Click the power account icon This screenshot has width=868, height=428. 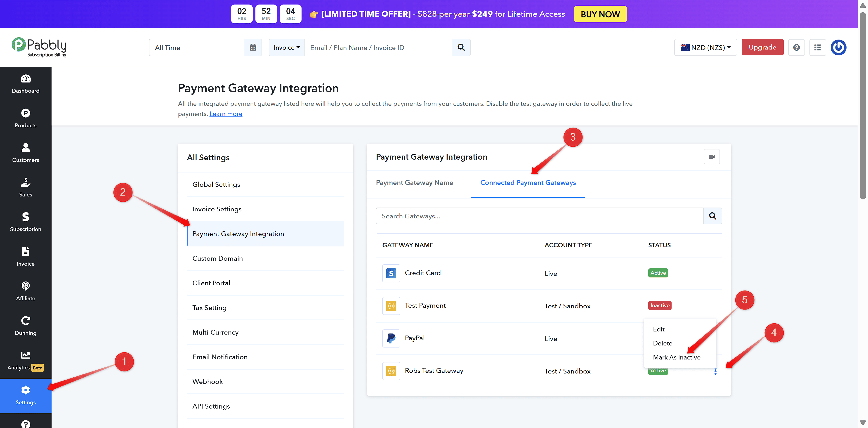click(839, 47)
